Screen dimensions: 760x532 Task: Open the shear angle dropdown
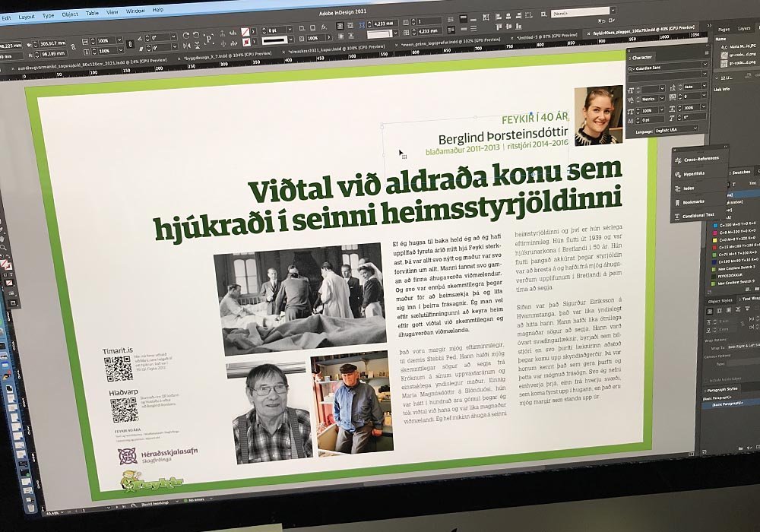[x=174, y=46]
